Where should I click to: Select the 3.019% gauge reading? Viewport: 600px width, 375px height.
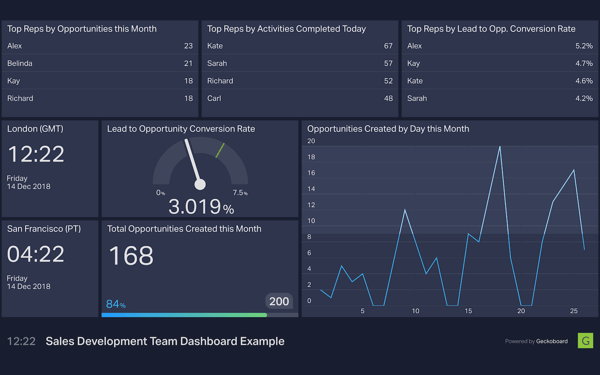pos(201,207)
